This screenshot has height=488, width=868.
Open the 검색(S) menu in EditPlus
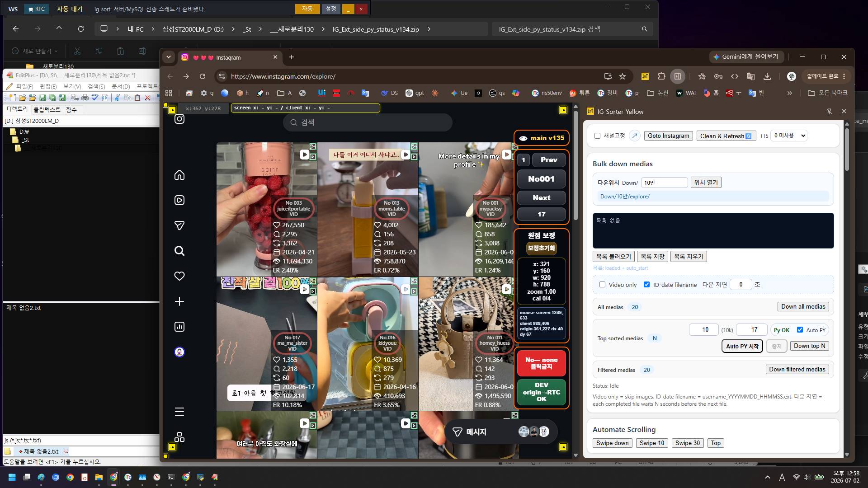click(96, 86)
